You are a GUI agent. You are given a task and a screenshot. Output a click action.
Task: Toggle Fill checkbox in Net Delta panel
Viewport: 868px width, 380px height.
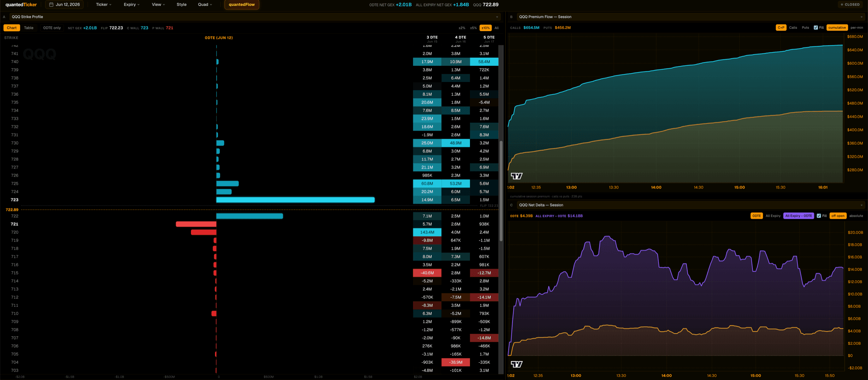(x=819, y=216)
